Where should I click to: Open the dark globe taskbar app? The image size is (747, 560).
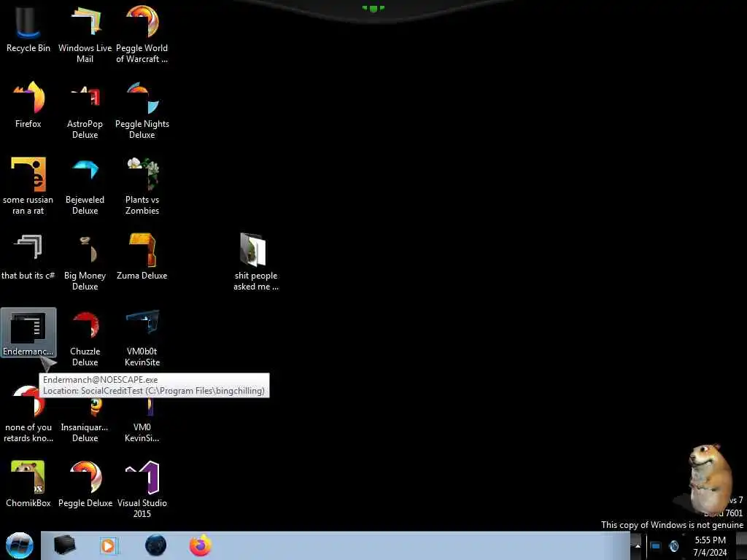pyautogui.click(x=155, y=545)
